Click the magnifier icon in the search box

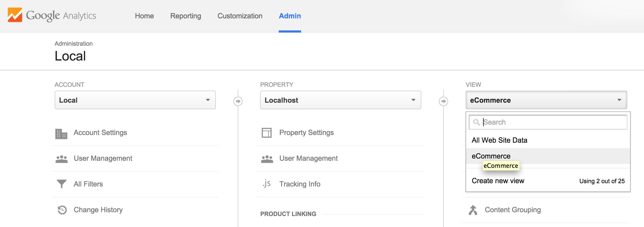477,122
